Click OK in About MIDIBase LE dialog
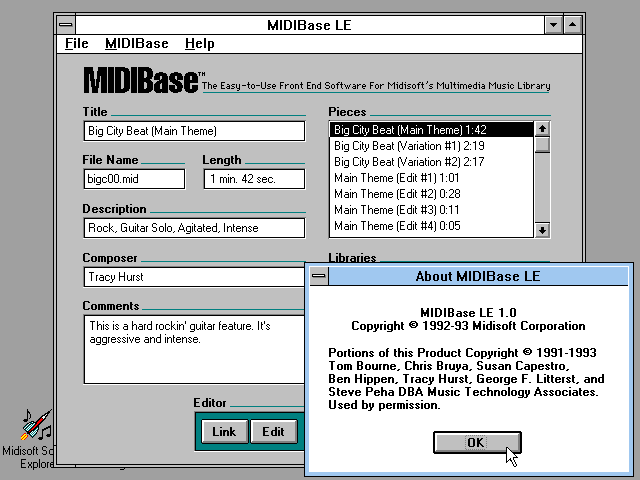The height and width of the screenshot is (480, 640). coord(477,442)
